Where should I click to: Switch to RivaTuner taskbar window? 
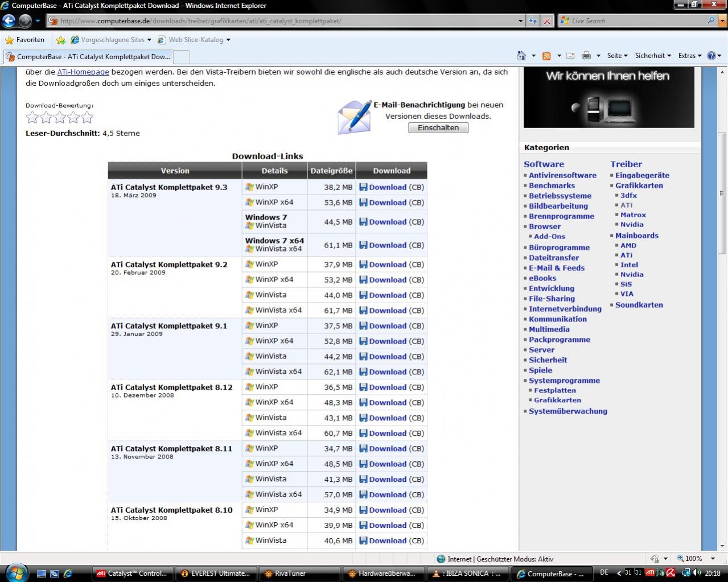(299, 573)
